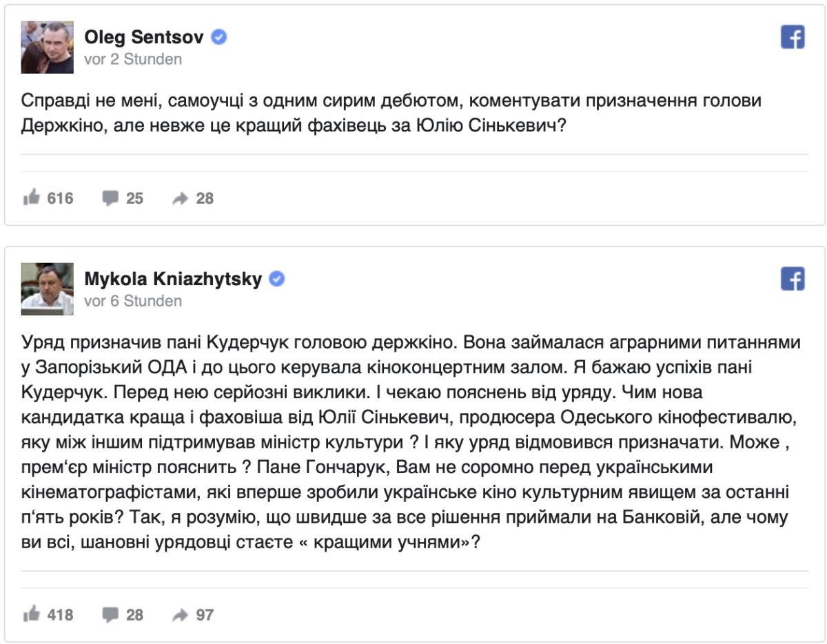
Task: Open the Facebook logo on Mykola Kniazhytsky's post
Action: click(x=793, y=279)
